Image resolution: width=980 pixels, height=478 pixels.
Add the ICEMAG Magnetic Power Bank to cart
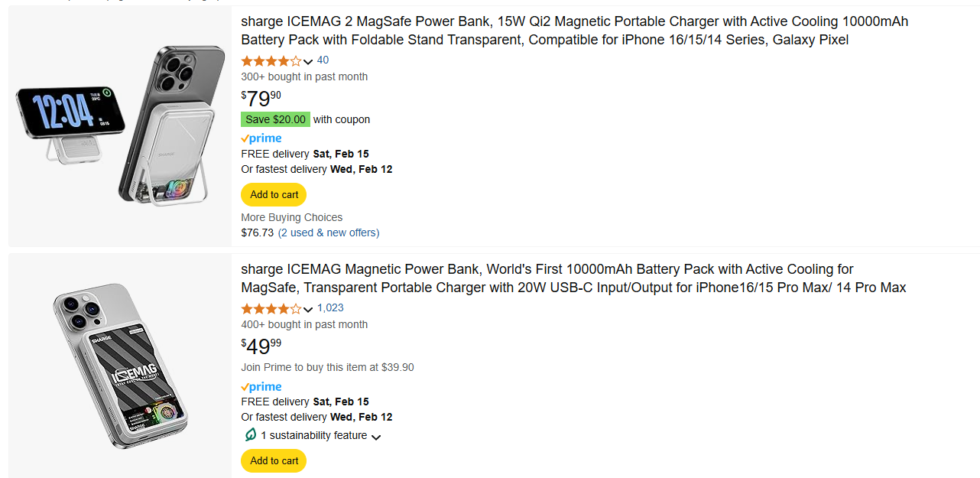pyautogui.click(x=274, y=461)
